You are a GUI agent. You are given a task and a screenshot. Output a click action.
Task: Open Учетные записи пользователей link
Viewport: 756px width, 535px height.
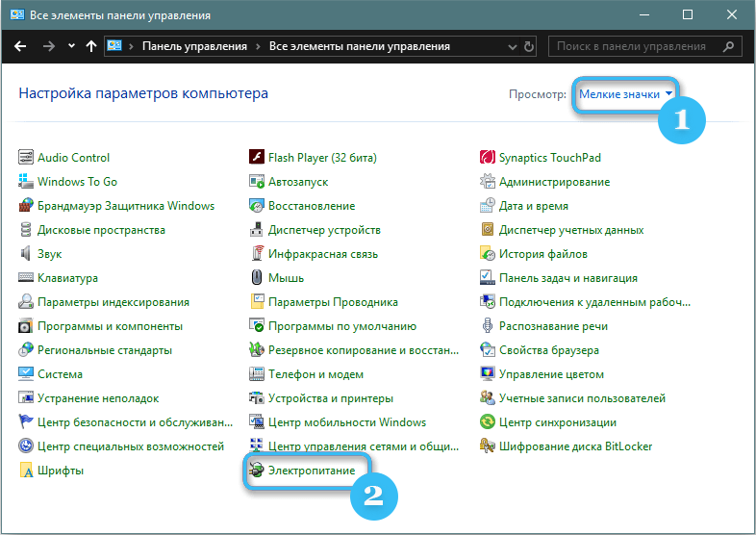point(583,398)
